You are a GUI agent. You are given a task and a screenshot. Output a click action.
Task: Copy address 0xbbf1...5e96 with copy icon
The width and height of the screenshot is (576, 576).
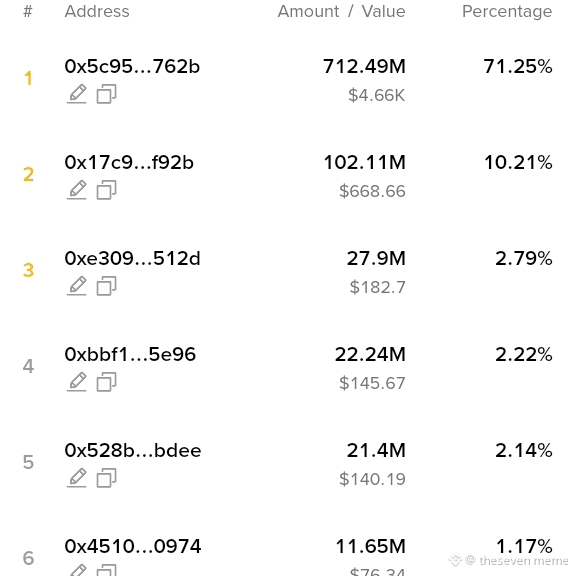tap(107, 382)
